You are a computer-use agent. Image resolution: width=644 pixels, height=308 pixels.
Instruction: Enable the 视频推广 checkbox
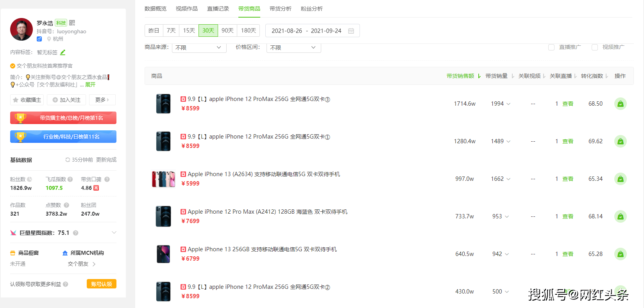[595, 47]
